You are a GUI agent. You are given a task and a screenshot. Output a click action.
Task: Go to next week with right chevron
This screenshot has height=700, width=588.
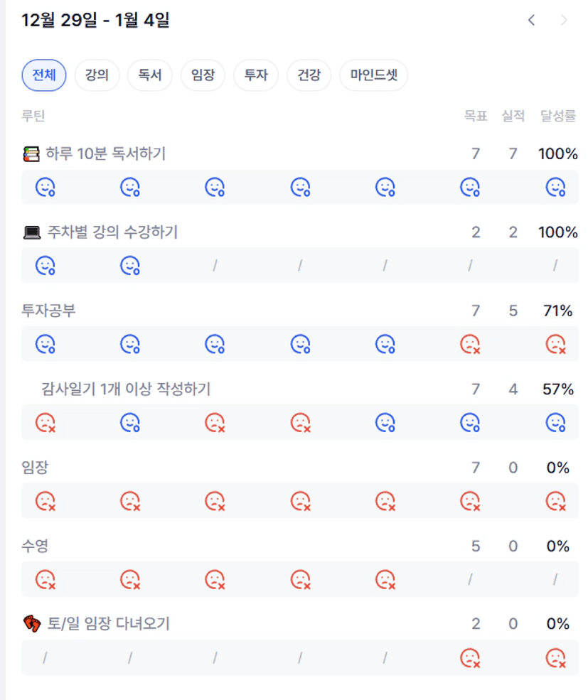point(564,21)
